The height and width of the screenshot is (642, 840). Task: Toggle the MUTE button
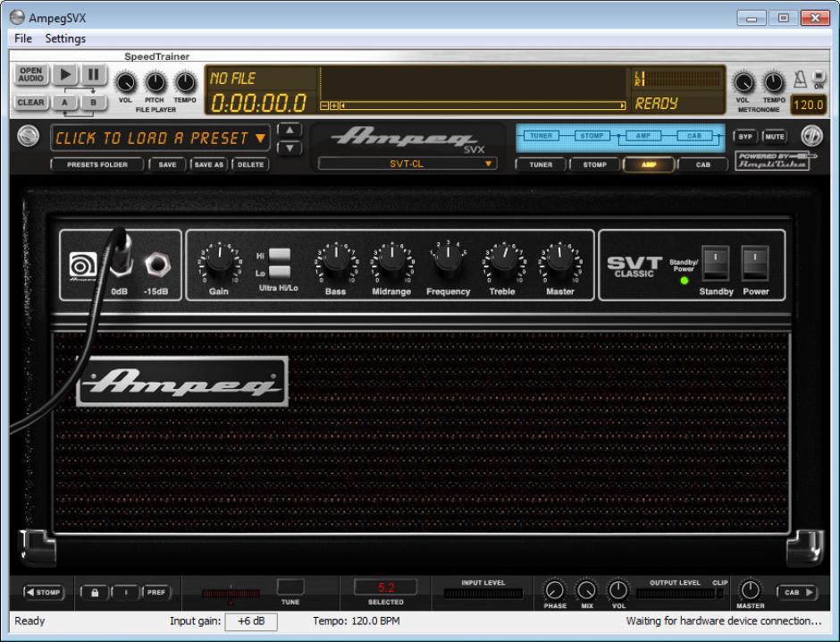pyautogui.click(x=774, y=137)
